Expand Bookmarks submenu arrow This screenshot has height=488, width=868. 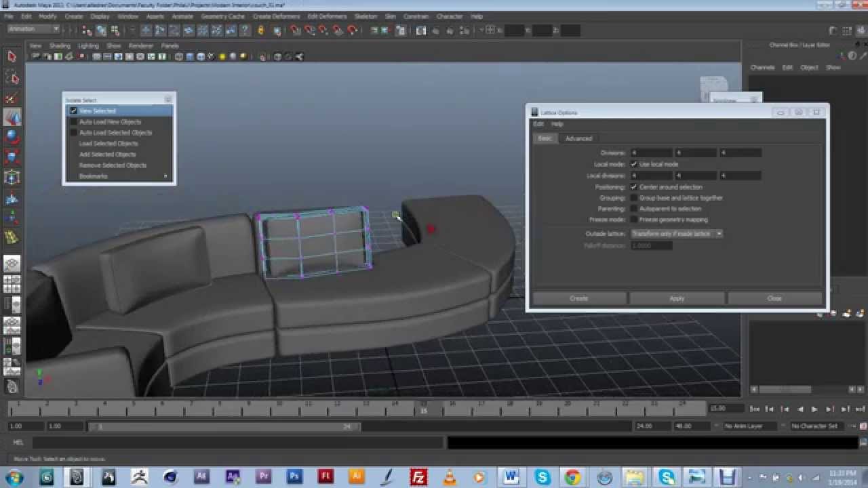click(165, 176)
